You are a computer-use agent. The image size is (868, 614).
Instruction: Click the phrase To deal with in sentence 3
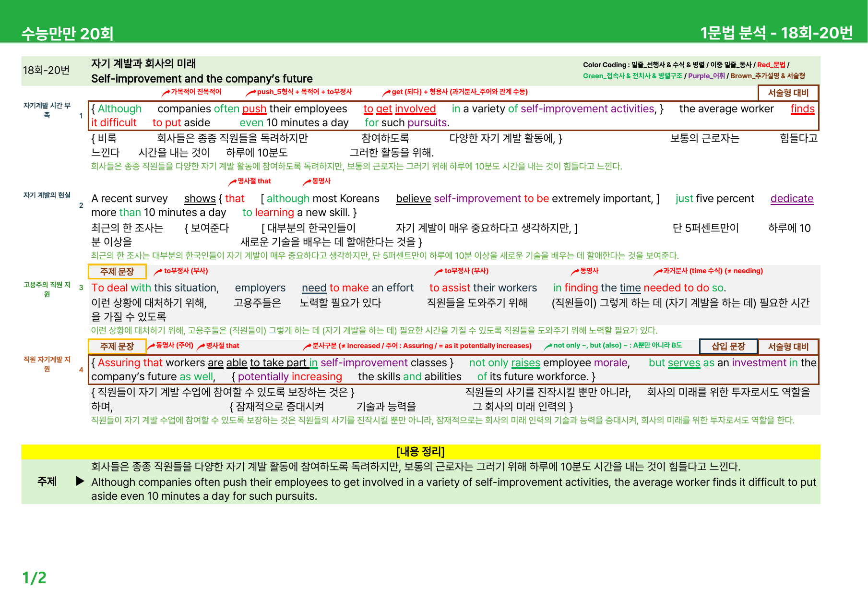(x=121, y=288)
